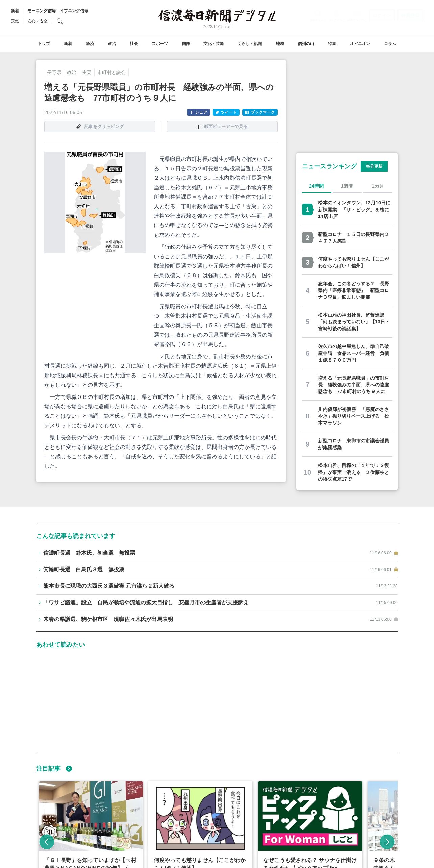Click the 市町村と議会 article tag
Image resolution: width=434 pixels, height=868 pixels.
[112, 72]
